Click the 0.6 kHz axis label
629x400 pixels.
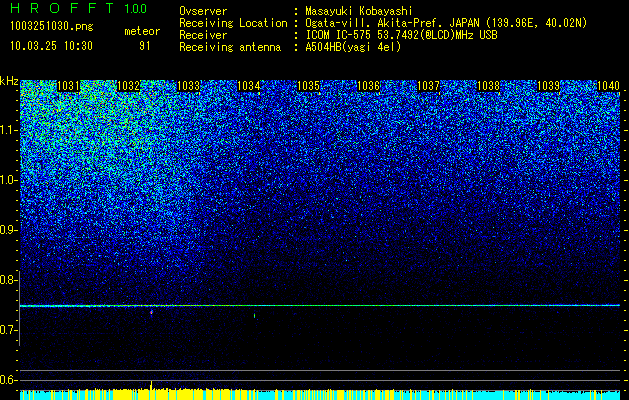coord(7,380)
